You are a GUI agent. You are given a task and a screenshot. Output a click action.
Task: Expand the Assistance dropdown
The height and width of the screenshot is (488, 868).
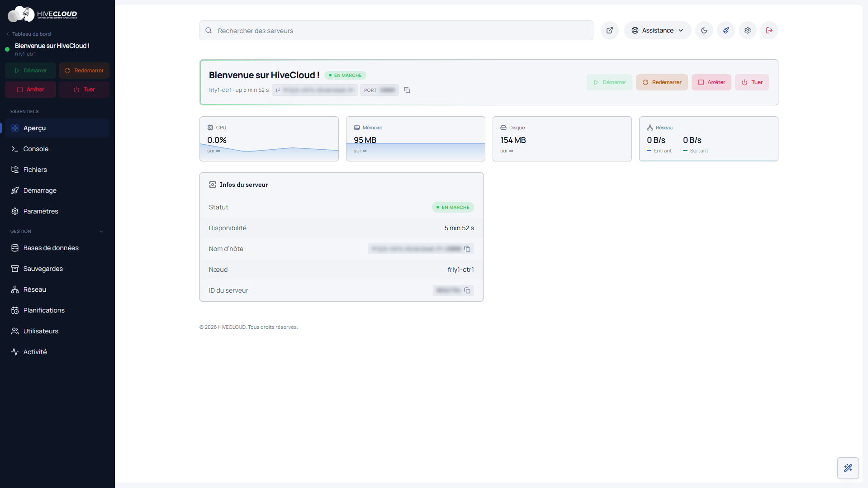point(658,30)
